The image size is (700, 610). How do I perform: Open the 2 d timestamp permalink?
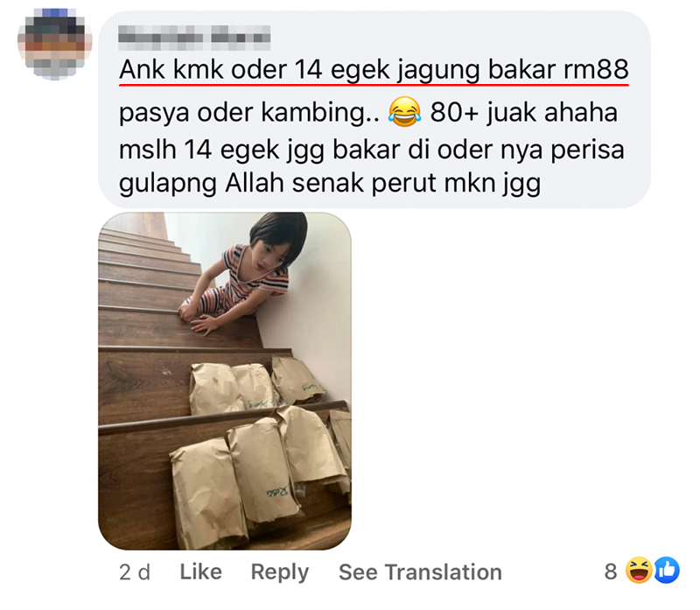pyautogui.click(x=135, y=572)
